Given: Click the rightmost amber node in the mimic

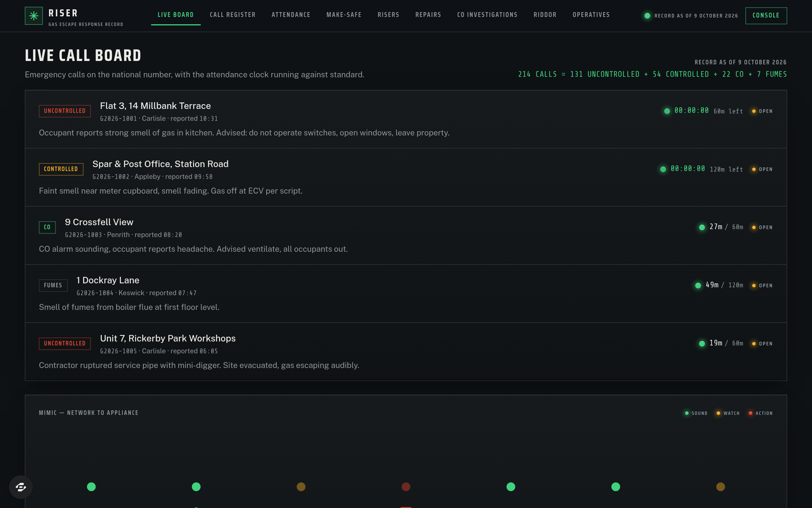Looking at the screenshot, I should click(720, 487).
